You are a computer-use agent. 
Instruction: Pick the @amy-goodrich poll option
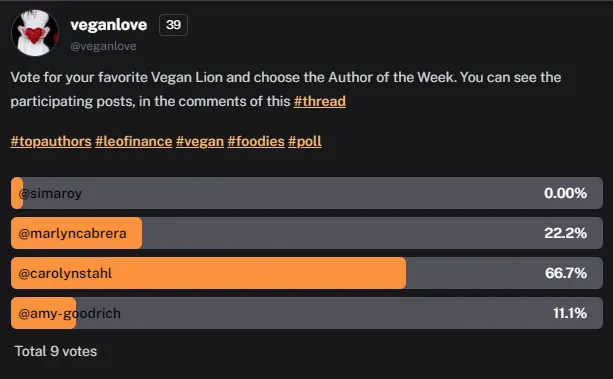(307, 313)
